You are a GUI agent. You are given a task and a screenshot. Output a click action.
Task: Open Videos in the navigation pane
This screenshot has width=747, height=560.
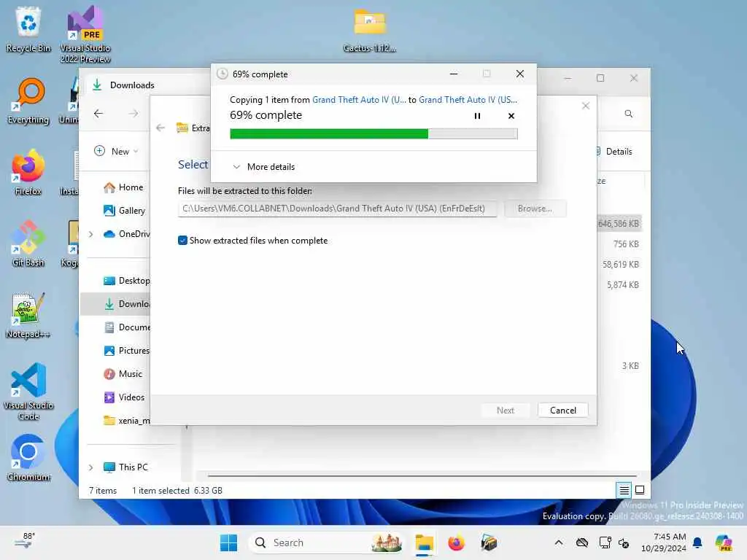[x=125, y=397]
